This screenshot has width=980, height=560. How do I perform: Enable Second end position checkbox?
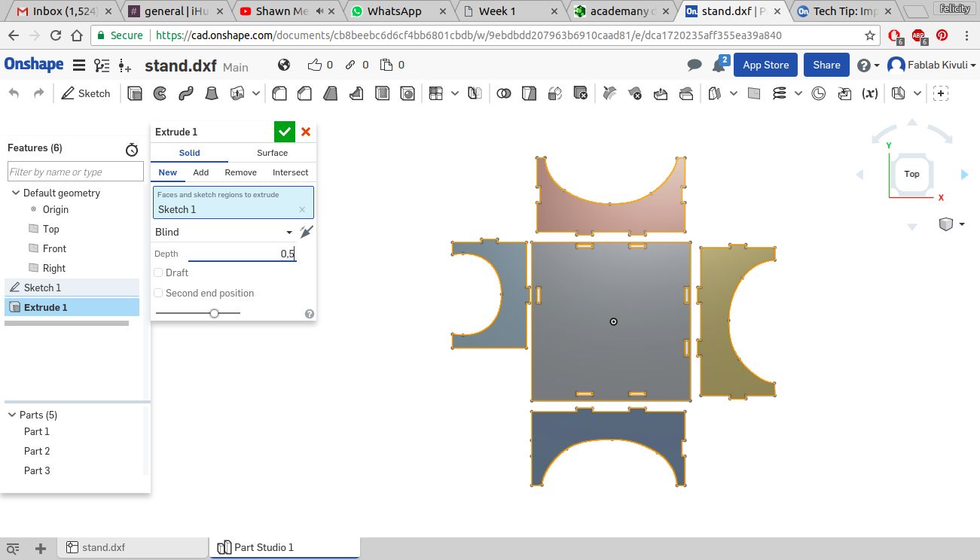click(158, 293)
